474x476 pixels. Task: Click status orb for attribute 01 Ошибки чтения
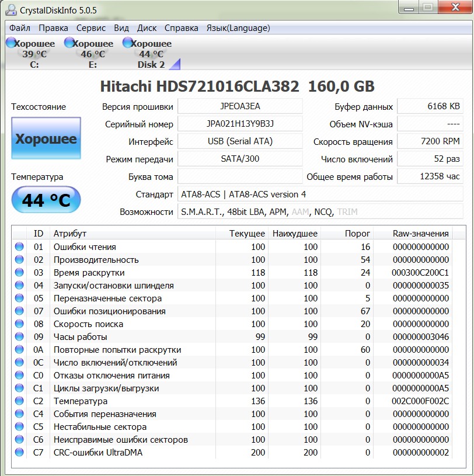click(x=19, y=246)
